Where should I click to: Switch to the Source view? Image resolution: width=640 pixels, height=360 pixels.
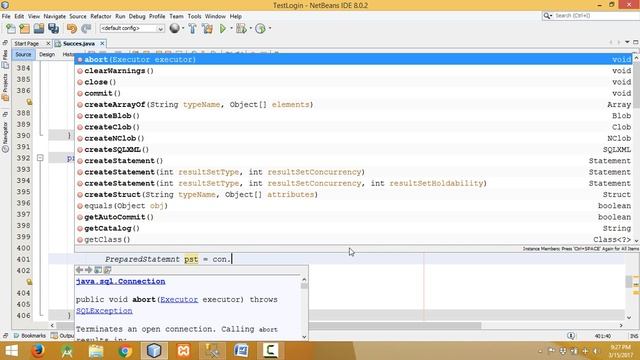[x=23, y=54]
